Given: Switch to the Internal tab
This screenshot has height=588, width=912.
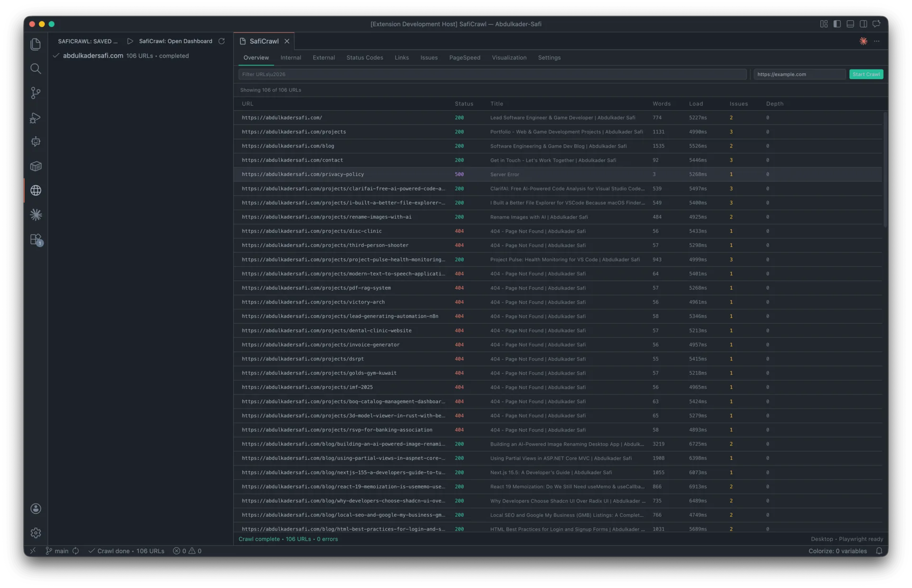Looking at the screenshot, I should (x=291, y=57).
